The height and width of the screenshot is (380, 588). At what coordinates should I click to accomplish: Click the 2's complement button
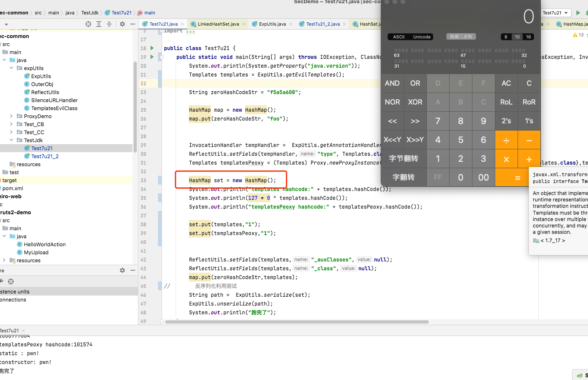tap(506, 121)
